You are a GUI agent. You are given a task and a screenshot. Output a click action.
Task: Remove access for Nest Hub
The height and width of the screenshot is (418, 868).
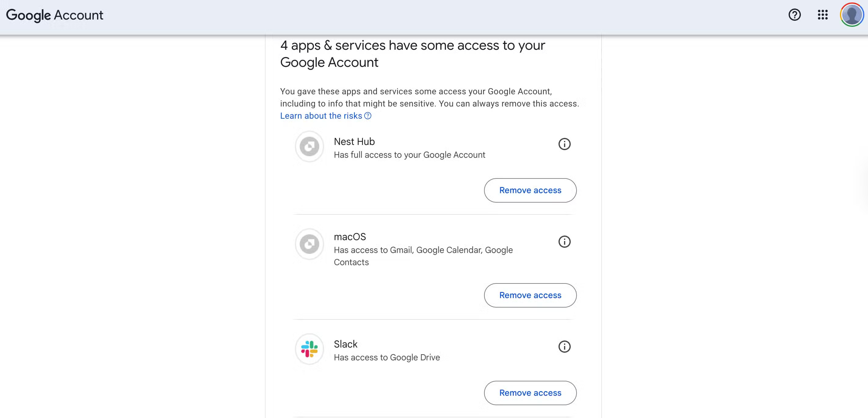click(530, 190)
